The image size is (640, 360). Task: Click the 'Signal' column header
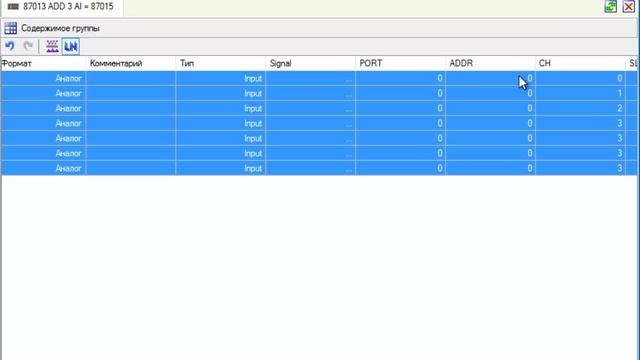point(311,63)
